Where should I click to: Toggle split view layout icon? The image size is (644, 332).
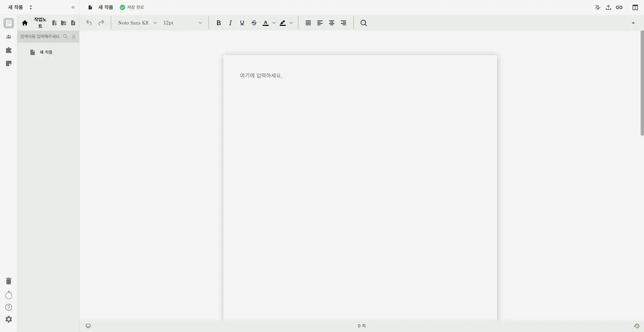635,7
